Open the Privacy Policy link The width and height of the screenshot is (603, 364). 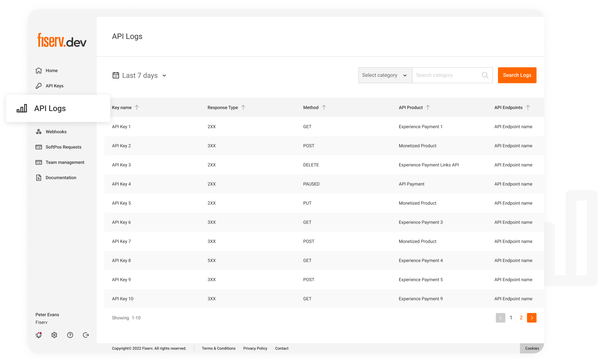(x=255, y=348)
